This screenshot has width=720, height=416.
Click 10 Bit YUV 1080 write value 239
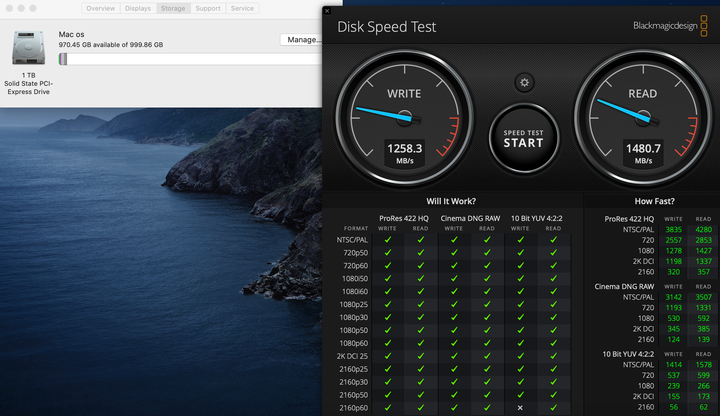tap(674, 386)
